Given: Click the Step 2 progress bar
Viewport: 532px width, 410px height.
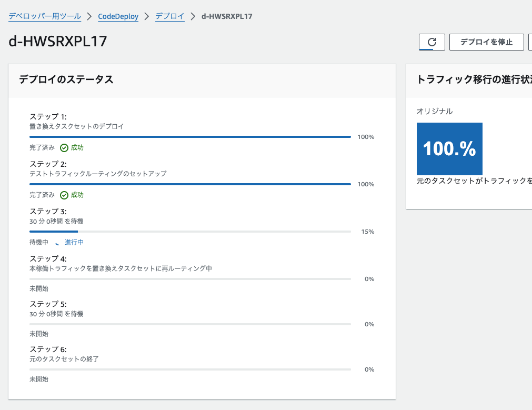Looking at the screenshot, I should 190,184.
